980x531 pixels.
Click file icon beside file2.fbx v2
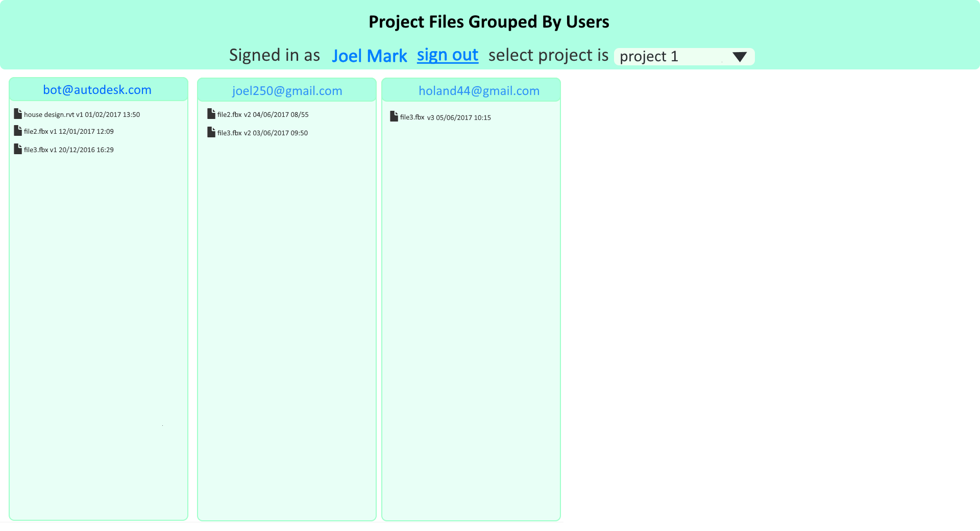[x=211, y=114]
